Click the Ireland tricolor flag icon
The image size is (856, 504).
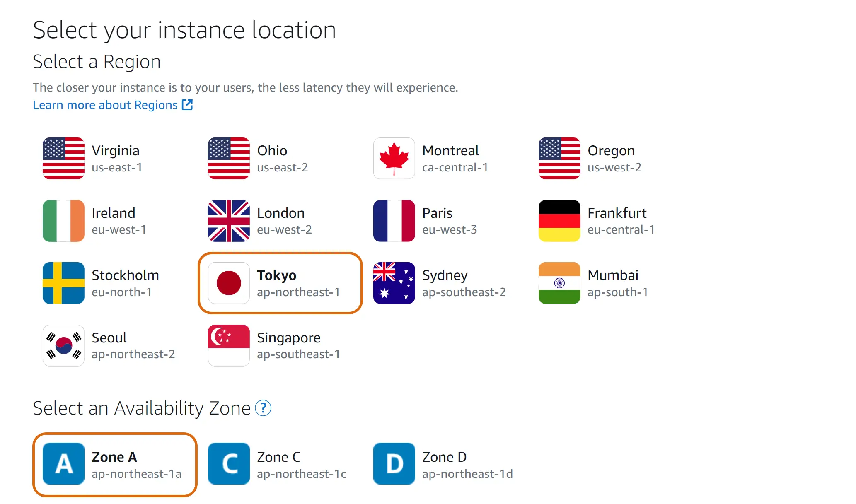click(63, 221)
